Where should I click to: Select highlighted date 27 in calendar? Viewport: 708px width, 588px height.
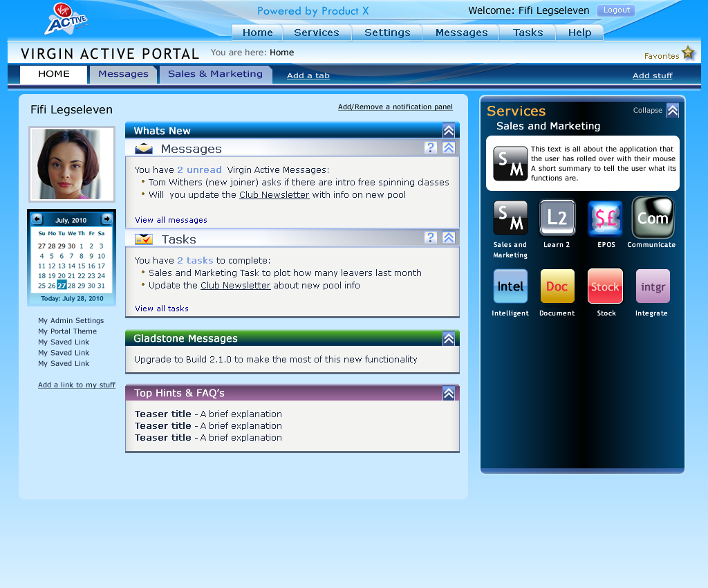click(x=62, y=286)
